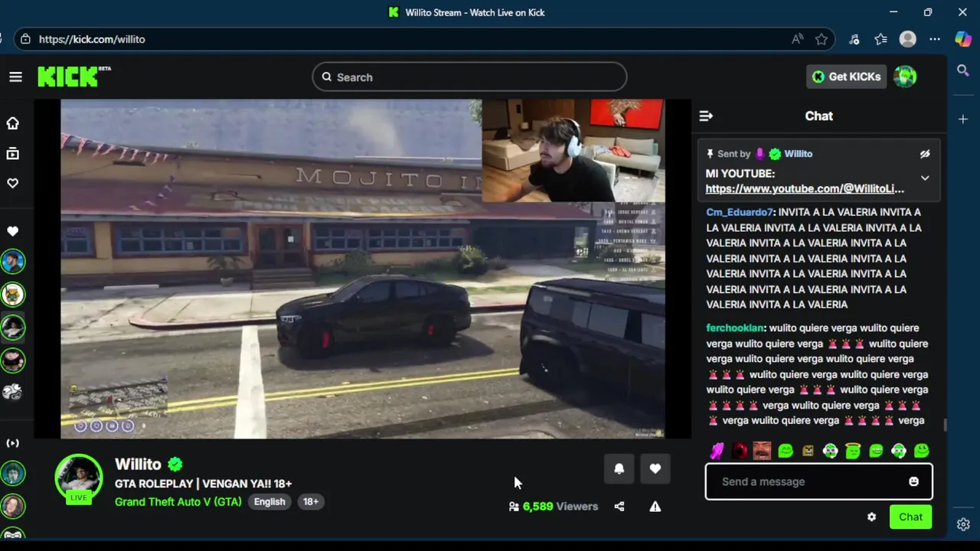Click the stream video player

363,269
